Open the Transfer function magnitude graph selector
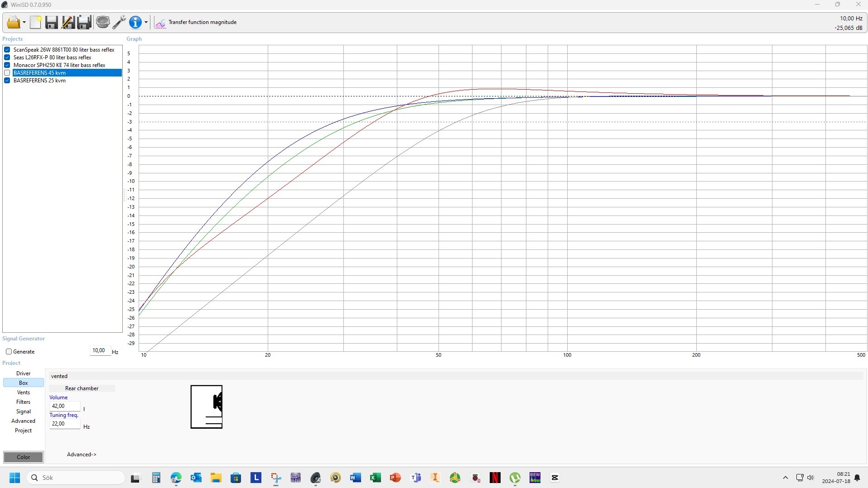The width and height of the screenshot is (868, 488). pos(202,22)
